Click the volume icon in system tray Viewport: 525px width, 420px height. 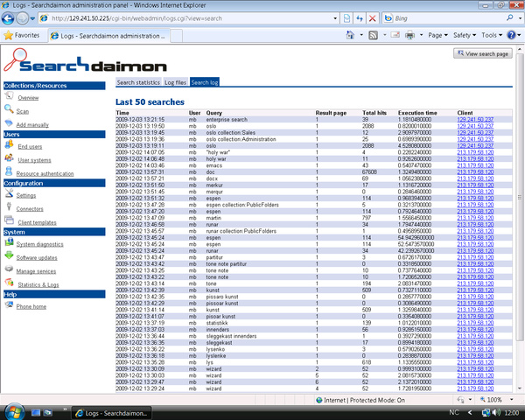496,412
